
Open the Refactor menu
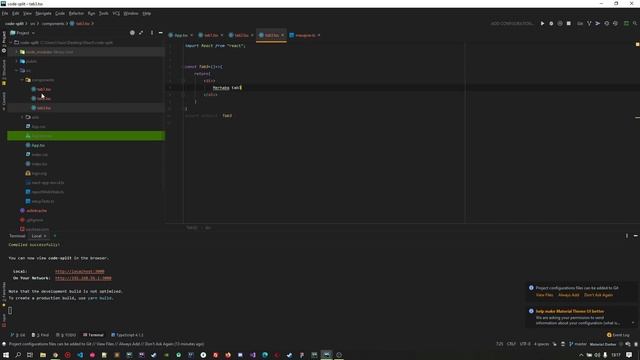(76, 13)
